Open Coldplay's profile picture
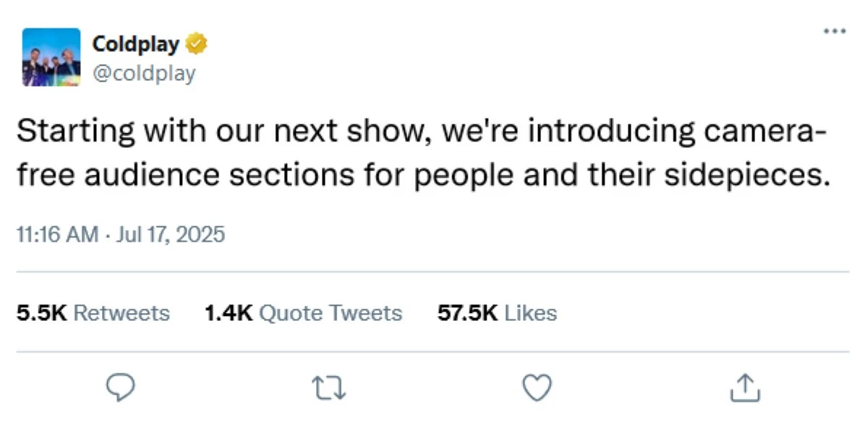Image resolution: width=868 pixels, height=441 pixels. (51, 57)
